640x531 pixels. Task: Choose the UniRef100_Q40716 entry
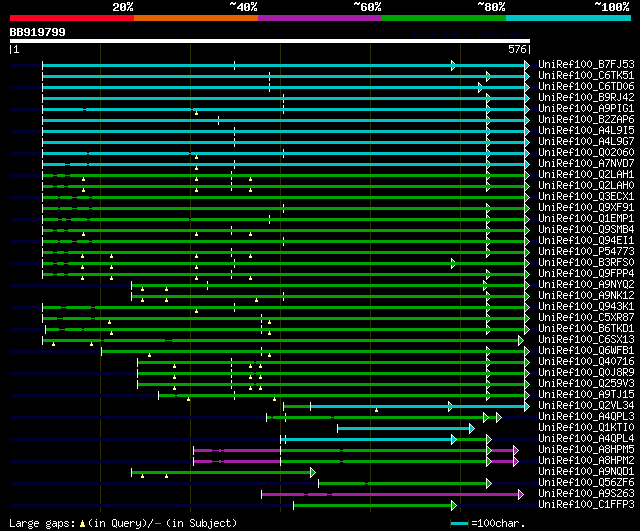(586, 362)
